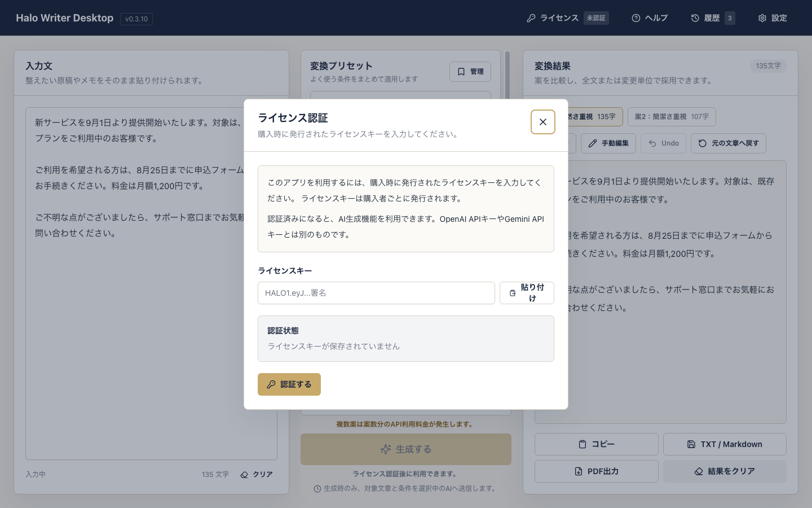Click the clipboard icon on 貼り付け button
Image resolution: width=812 pixels, height=508 pixels.
pos(513,293)
